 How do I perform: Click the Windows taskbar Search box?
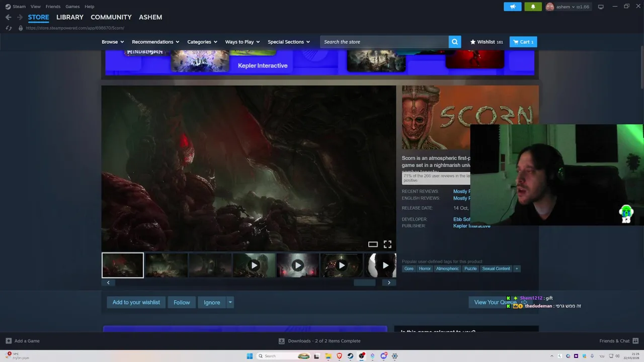click(x=284, y=356)
